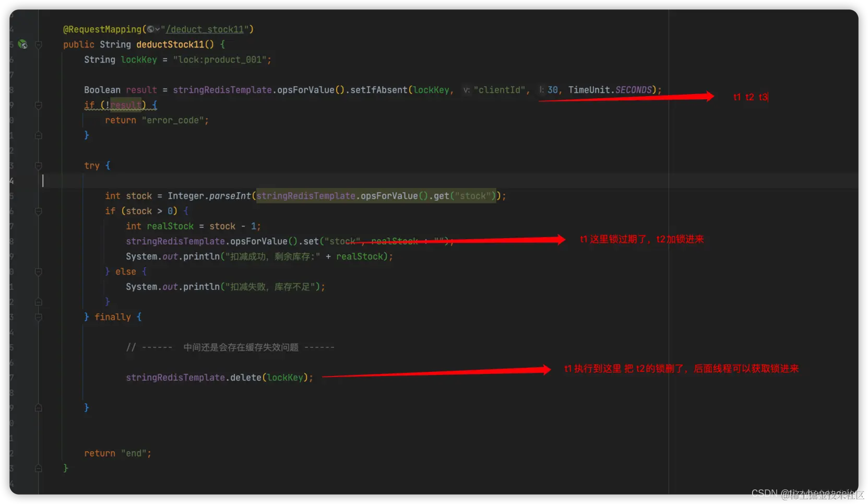This screenshot has height=504, width=868.
Task: Collapse the deductStock11 method fold marker
Action: coord(38,45)
